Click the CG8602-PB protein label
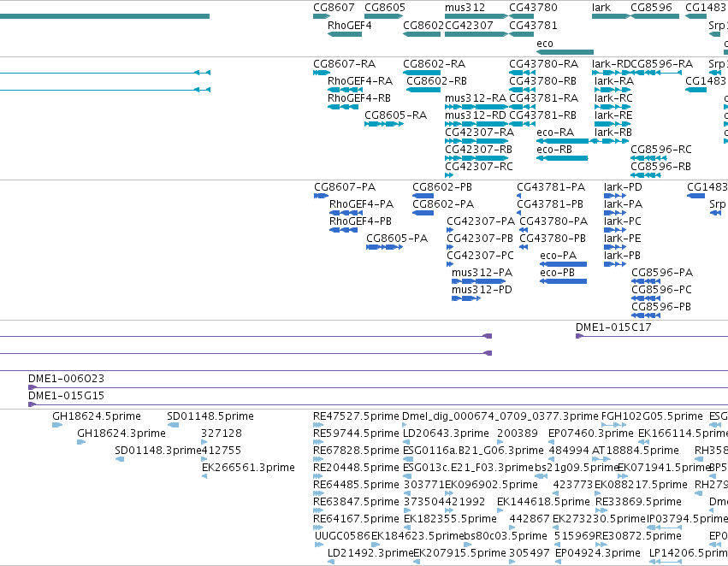The image size is (728, 566). pyautogui.click(x=442, y=187)
